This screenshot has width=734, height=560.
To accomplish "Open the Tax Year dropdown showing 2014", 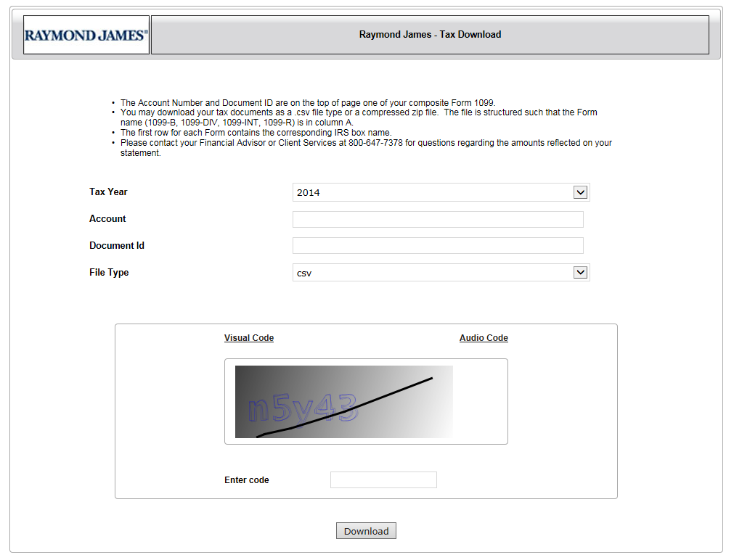I will (441, 192).
